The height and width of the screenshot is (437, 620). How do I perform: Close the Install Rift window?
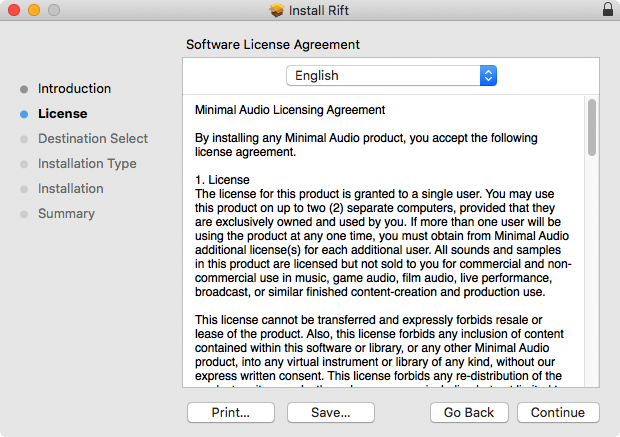[x=12, y=10]
